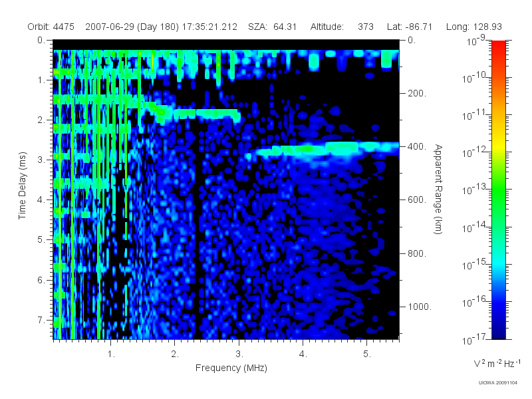The image size is (532, 399).
Task: Click the '600.' apparent range tick label
Action: click(x=417, y=200)
